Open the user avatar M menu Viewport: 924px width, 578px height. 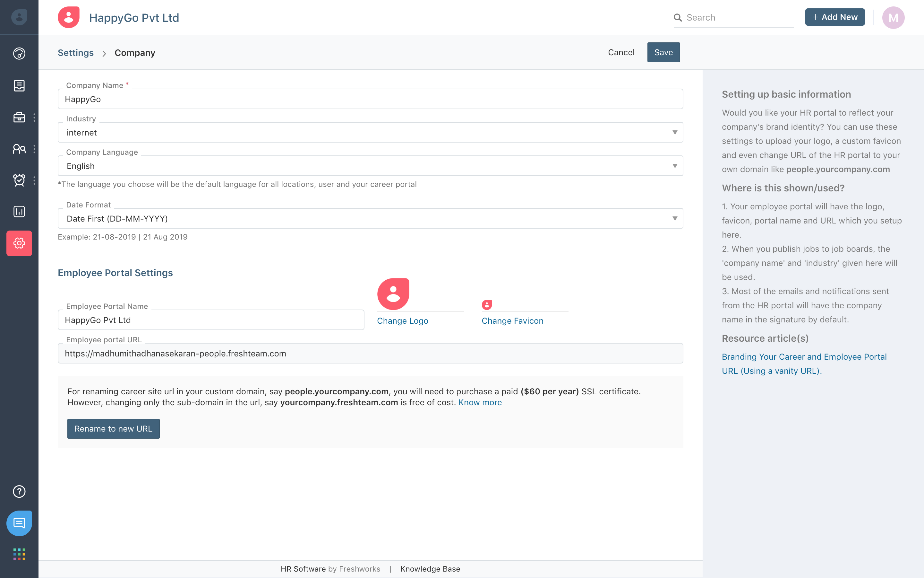pos(894,18)
